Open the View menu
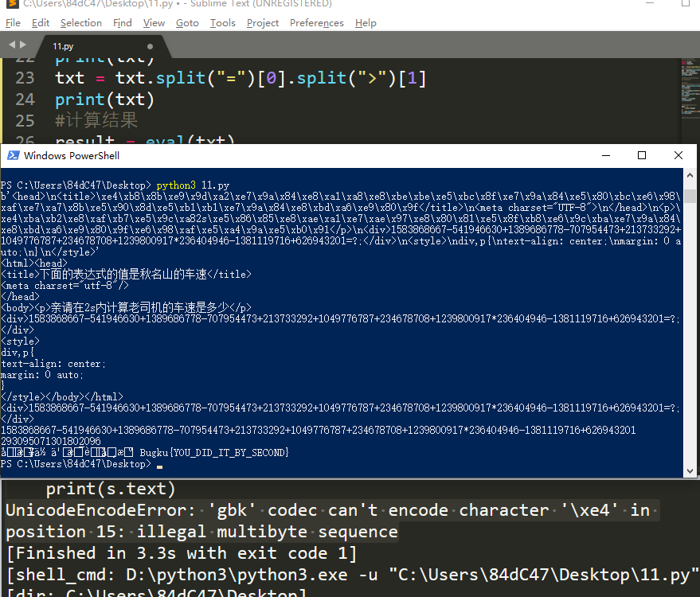The image size is (700, 597). [154, 23]
